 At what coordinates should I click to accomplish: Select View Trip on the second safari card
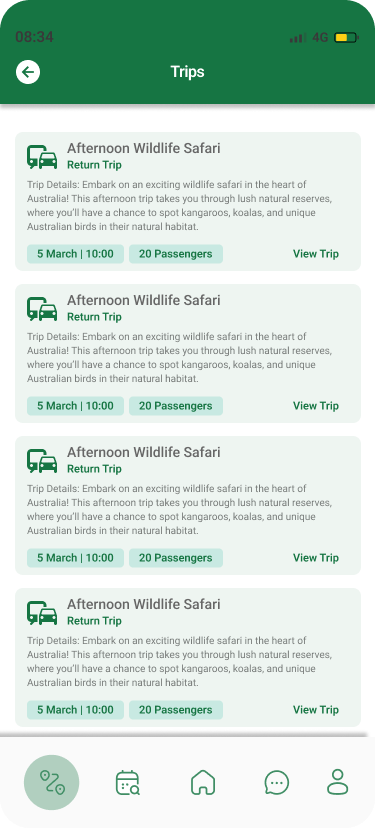(316, 406)
